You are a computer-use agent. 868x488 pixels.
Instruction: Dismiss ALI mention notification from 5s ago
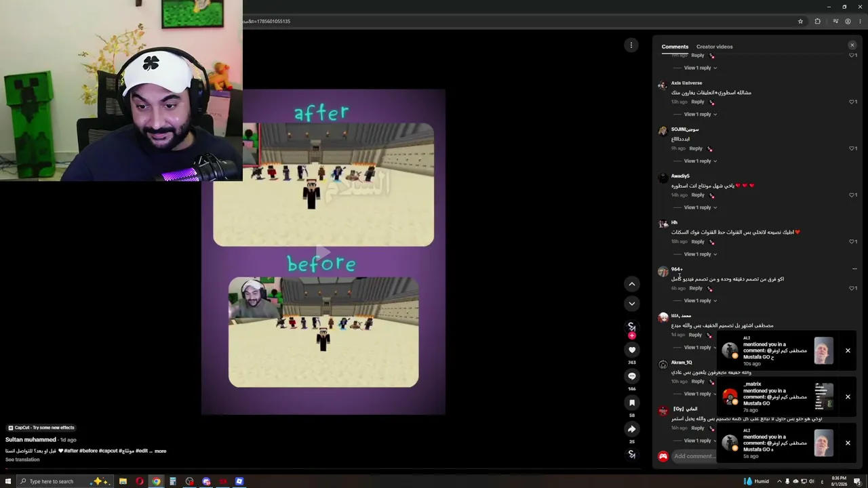click(x=848, y=443)
